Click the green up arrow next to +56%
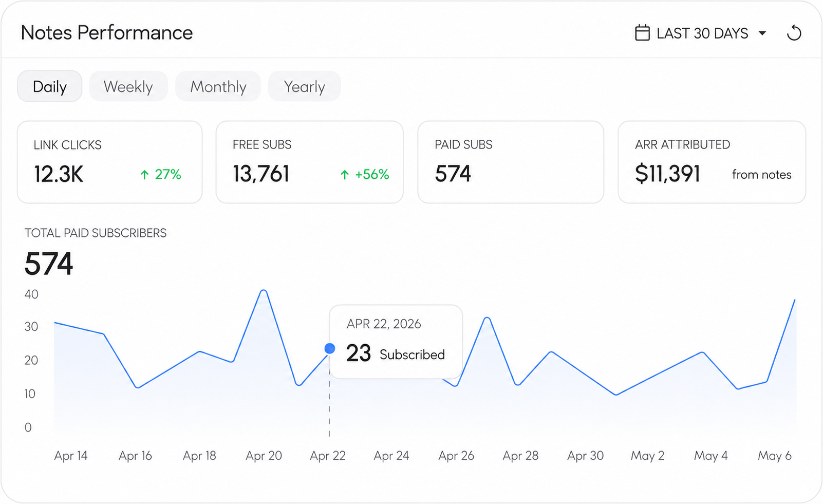Screen dimensions: 823x504 point(345,175)
